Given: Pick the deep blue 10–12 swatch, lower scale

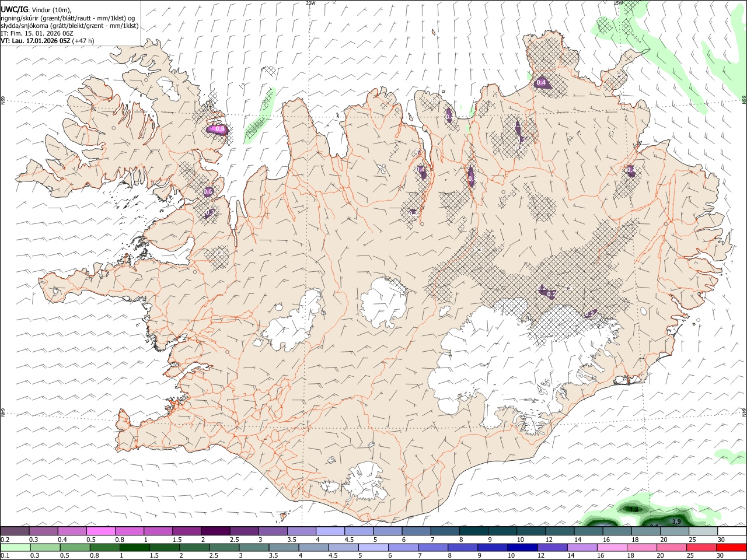Looking at the screenshot, I should 522,547.
